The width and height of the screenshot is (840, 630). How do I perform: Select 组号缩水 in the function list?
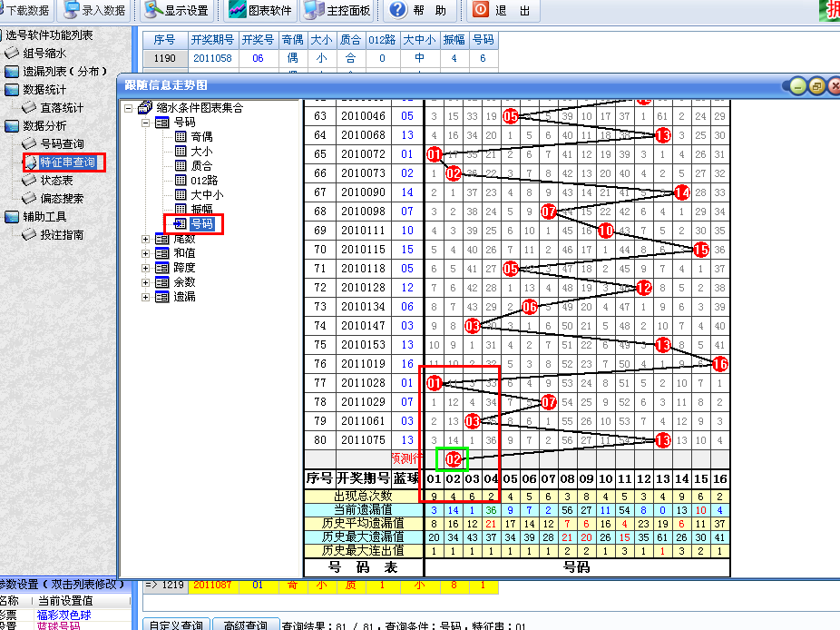(44, 54)
